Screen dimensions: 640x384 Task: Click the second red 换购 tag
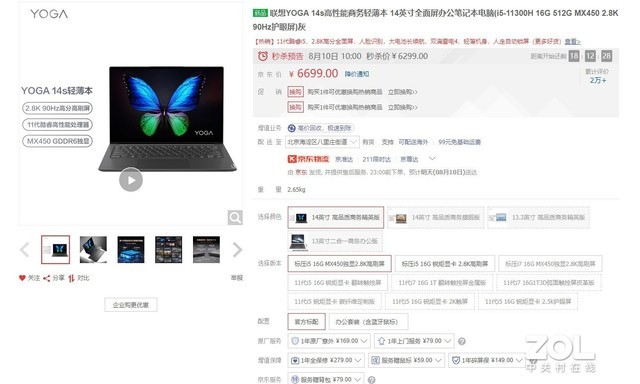pyautogui.click(x=296, y=107)
